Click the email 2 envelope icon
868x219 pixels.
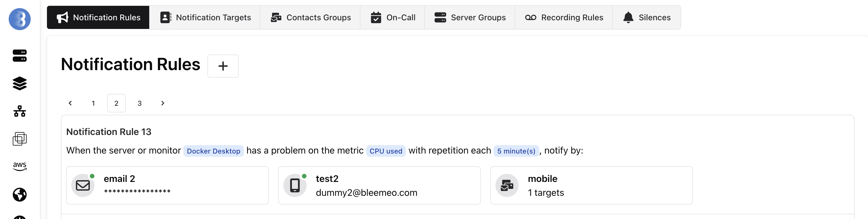[83, 185]
